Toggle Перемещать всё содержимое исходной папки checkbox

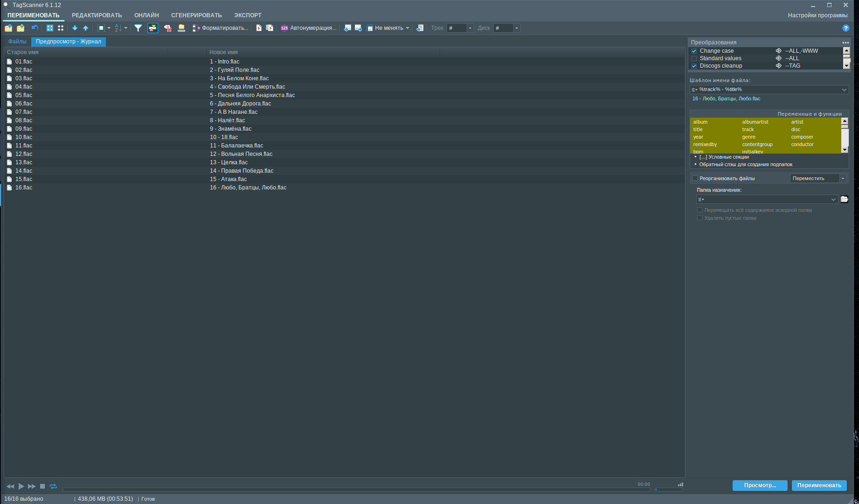(699, 210)
